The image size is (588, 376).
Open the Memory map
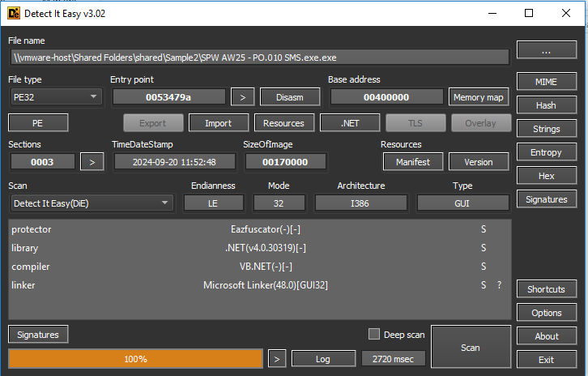(479, 97)
